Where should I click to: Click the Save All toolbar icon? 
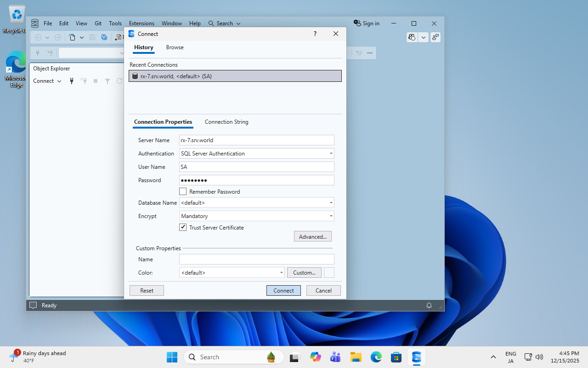104,37
